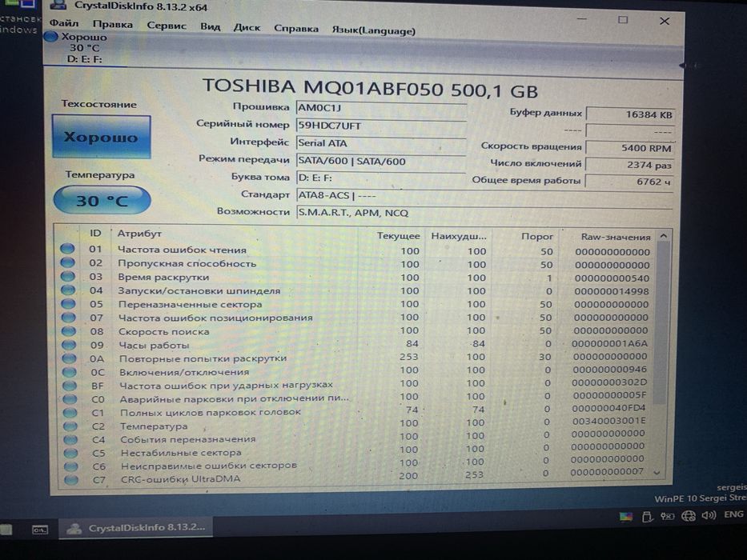This screenshot has height=560, width=747.
Task: Click the volume speaker tray icon
Action: click(x=709, y=515)
